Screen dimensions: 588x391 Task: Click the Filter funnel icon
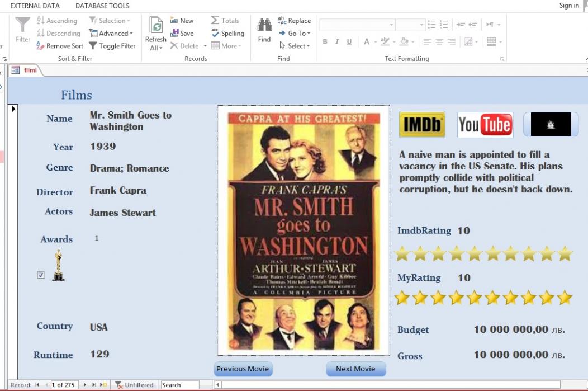point(22,25)
